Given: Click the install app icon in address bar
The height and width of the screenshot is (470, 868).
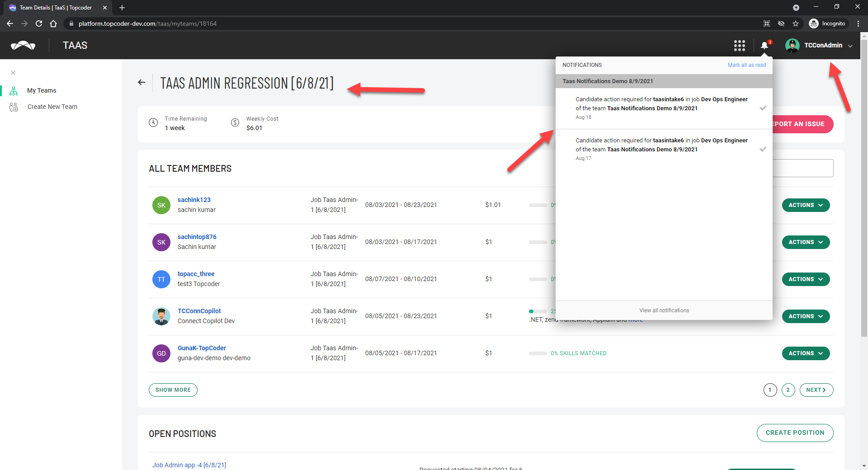Looking at the screenshot, I should [767, 23].
